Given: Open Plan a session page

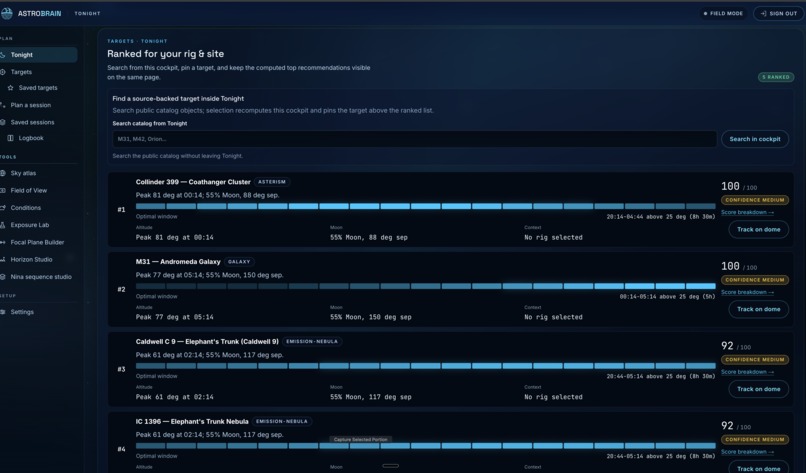Looking at the screenshot, I should coord(39,105).
